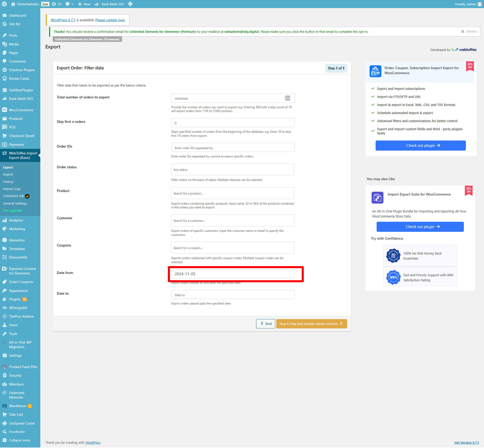Click the diamond icon in admin bar
The width and height of the screenshot is (484, 448).
(x=130, y=4)
